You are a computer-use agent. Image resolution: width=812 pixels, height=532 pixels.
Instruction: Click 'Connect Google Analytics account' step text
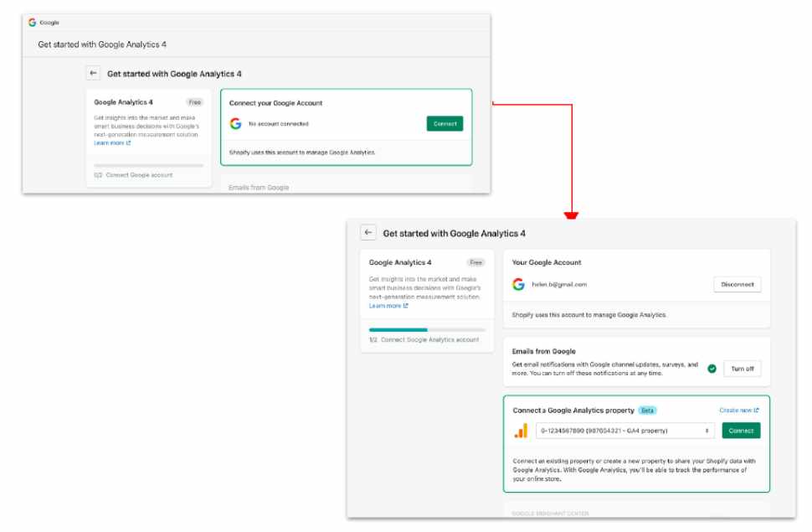pyautogui.click(x=429, y=339)
